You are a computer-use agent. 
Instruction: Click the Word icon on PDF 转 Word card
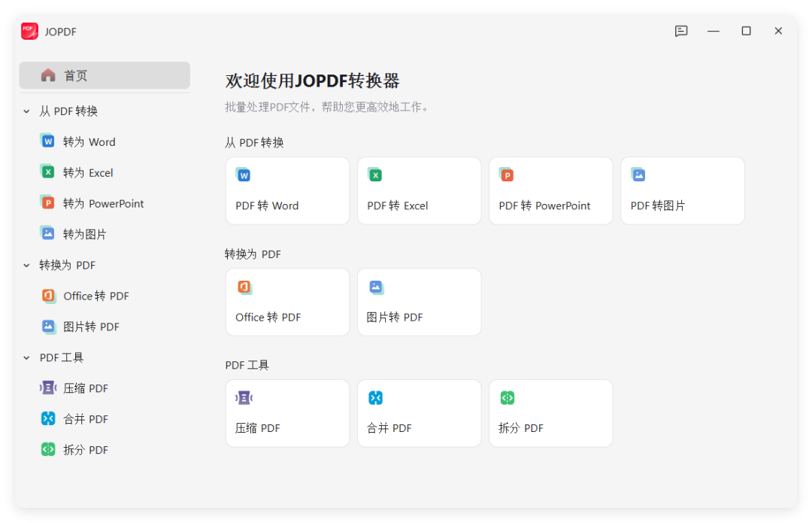[x=244, y=175]
